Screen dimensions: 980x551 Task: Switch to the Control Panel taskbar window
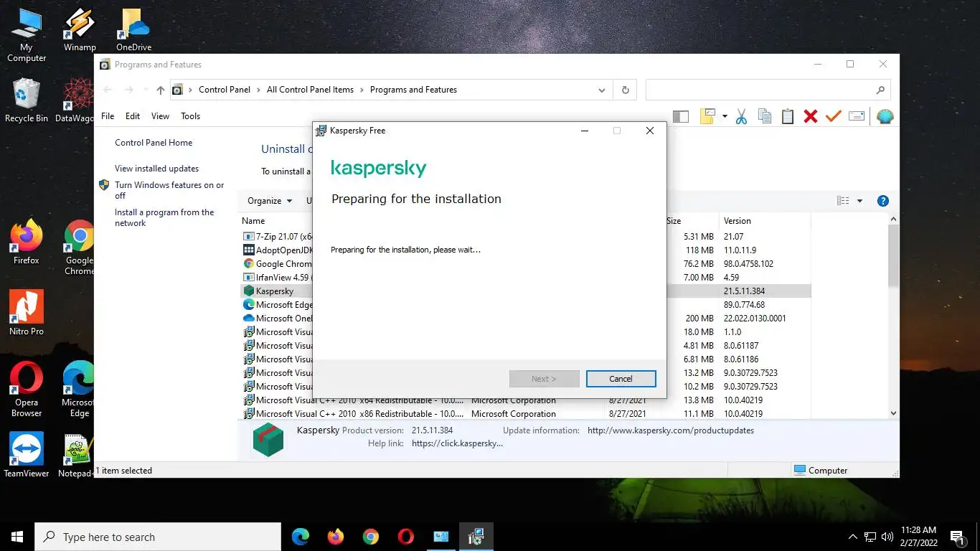pos(440,537)
